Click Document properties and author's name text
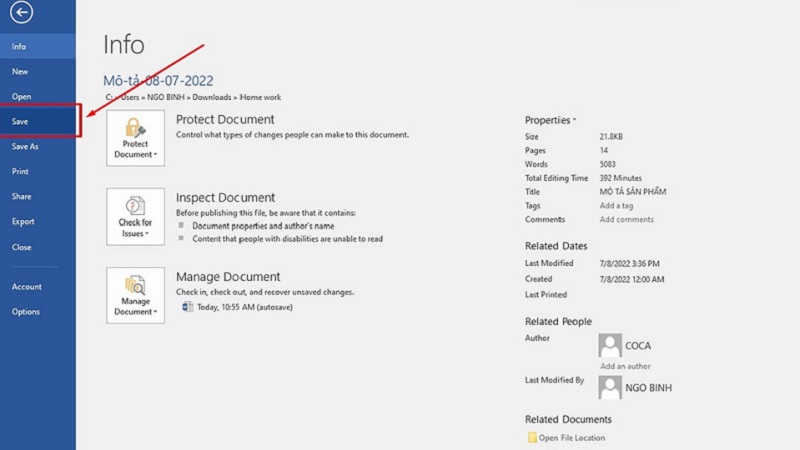800x450 pixels. coord(263,226)
